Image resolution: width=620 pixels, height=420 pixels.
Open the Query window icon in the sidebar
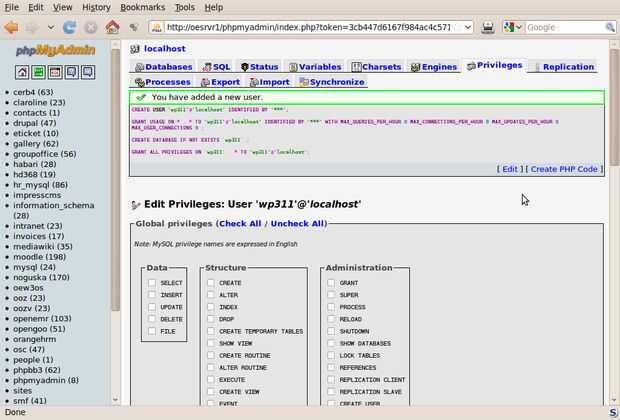tap(55, 72)
